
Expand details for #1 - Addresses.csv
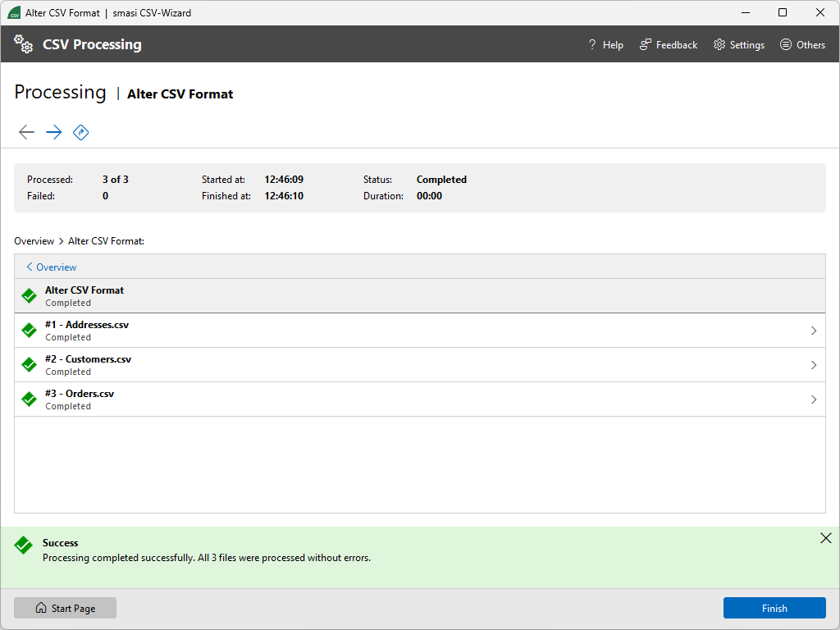tap(814, 330)
